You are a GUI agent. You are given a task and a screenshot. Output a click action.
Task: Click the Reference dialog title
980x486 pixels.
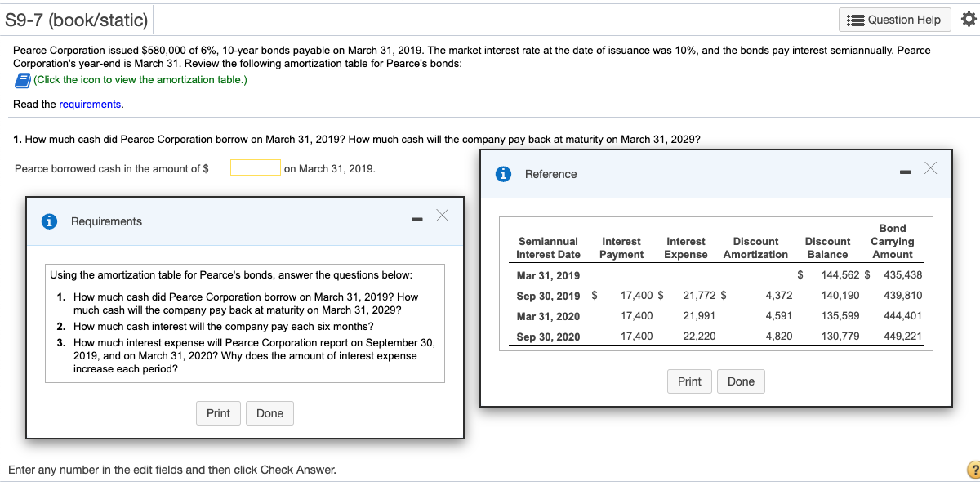[550, 174]
